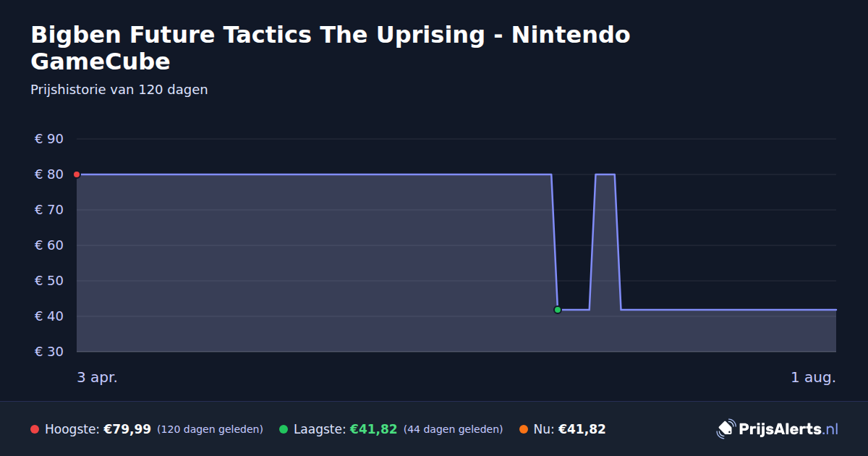The image size is (868, 456).
Task: Click the 44 dagen geleden note
Action: pyautogui.click(x=453, y=429)
